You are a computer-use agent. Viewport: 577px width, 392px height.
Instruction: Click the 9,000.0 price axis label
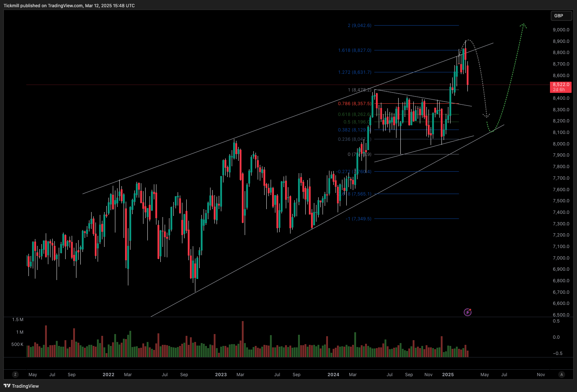click(x=561, y=30)
